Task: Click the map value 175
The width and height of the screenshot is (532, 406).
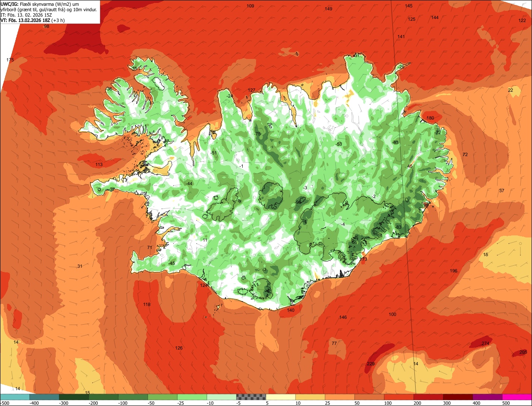Action: coord(10,60)
